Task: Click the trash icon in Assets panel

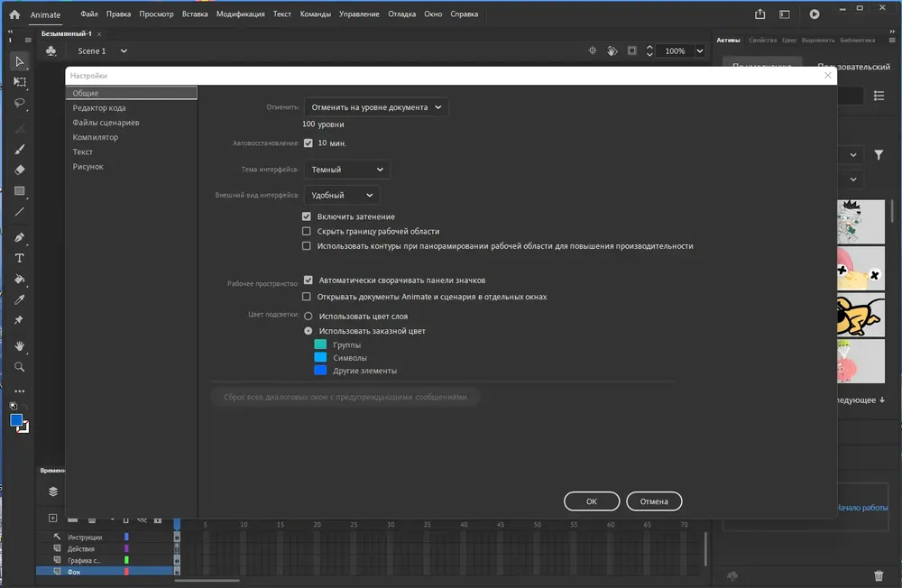Action: pos(879,575)
